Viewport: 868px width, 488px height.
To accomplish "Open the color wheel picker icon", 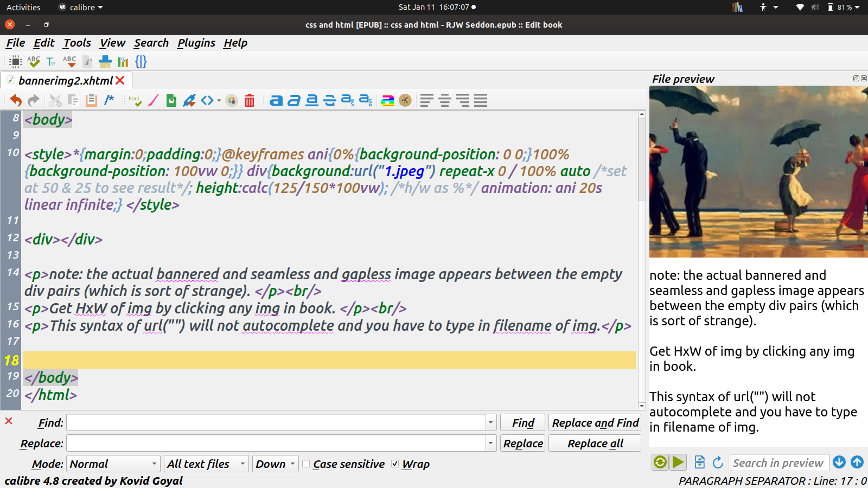I will [x=232, y=100].
